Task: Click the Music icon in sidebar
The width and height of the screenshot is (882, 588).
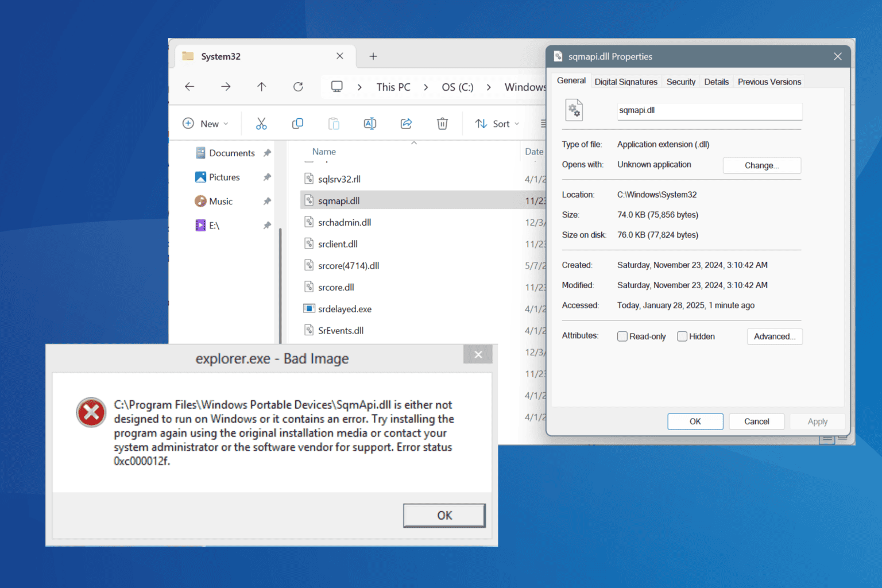Action: (x=200, y=201)
